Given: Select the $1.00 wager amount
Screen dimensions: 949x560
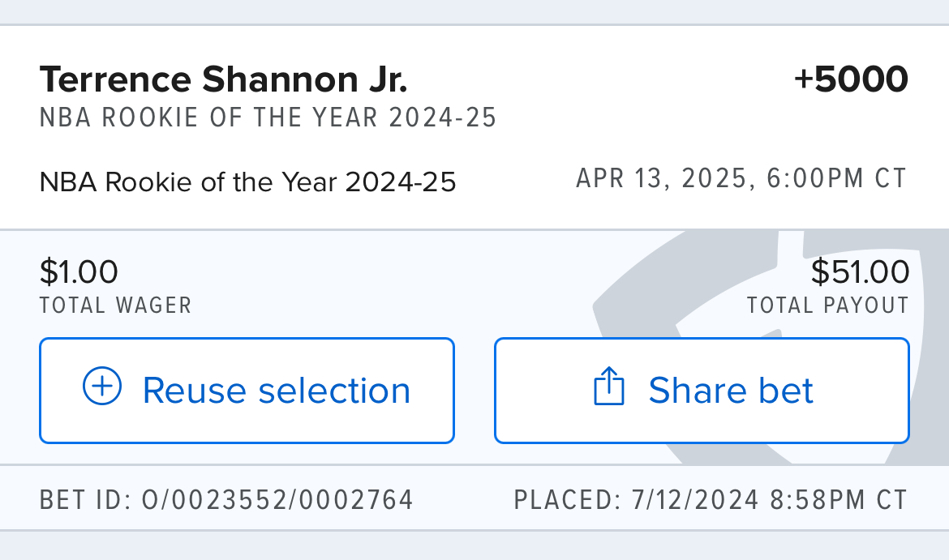Looking at the screenshot, I should click(79, 271).
